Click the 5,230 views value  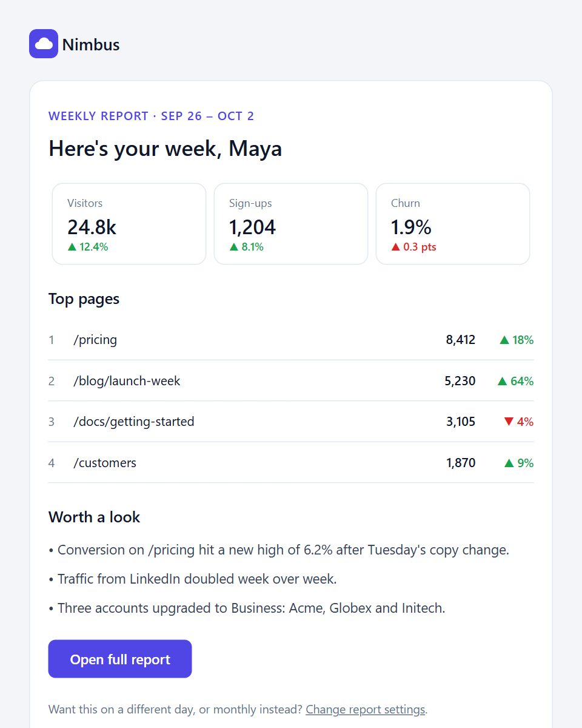[460, 381]
